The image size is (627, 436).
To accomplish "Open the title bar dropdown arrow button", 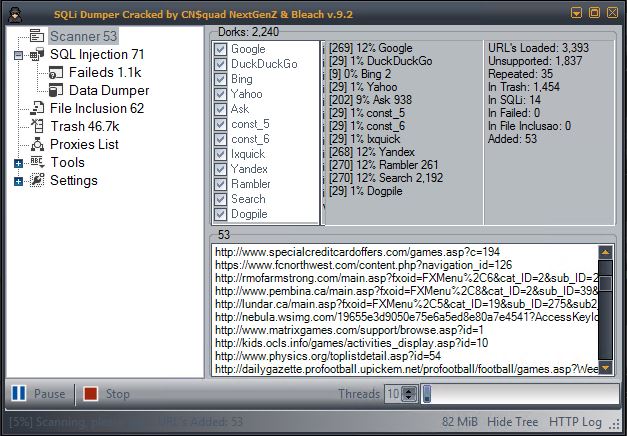I will (576, 13).
